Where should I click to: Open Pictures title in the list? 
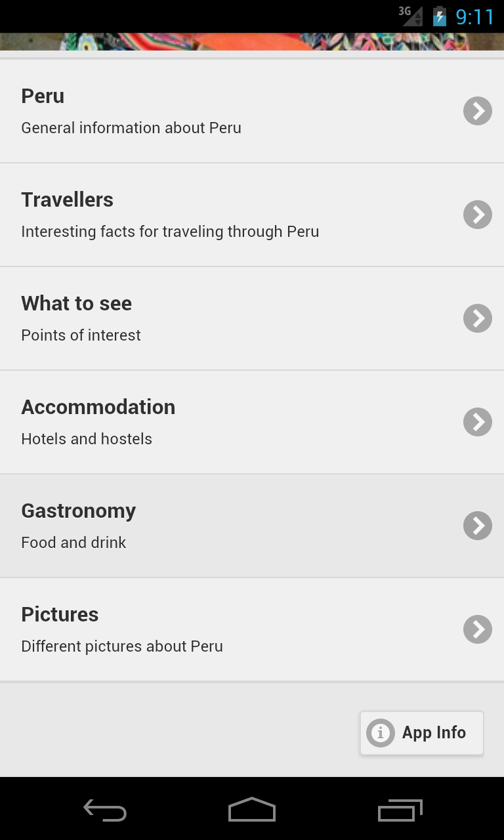coord(60,614)
